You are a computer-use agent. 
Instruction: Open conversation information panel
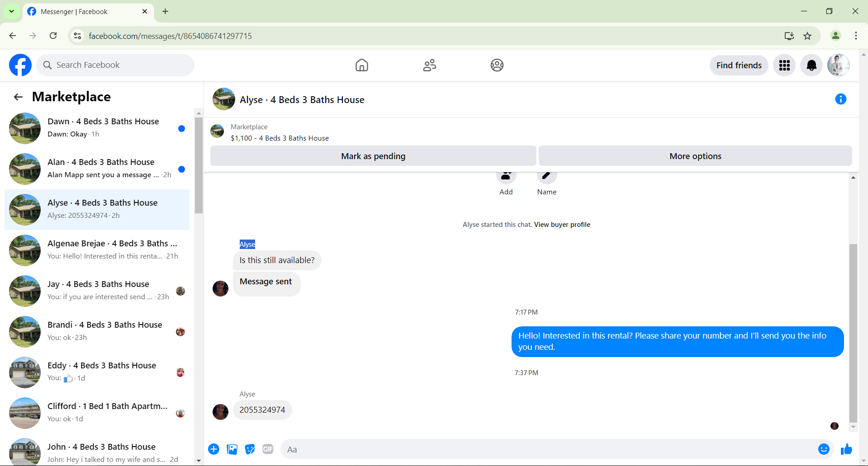[x=840, y=99]
